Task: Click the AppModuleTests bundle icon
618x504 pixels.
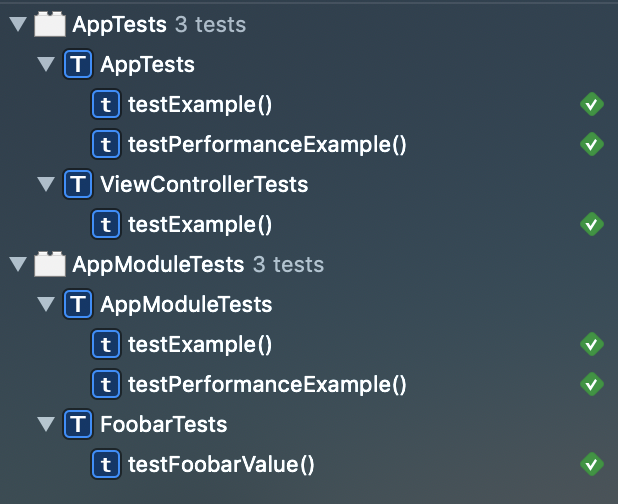Action: [x=50, y=264]
